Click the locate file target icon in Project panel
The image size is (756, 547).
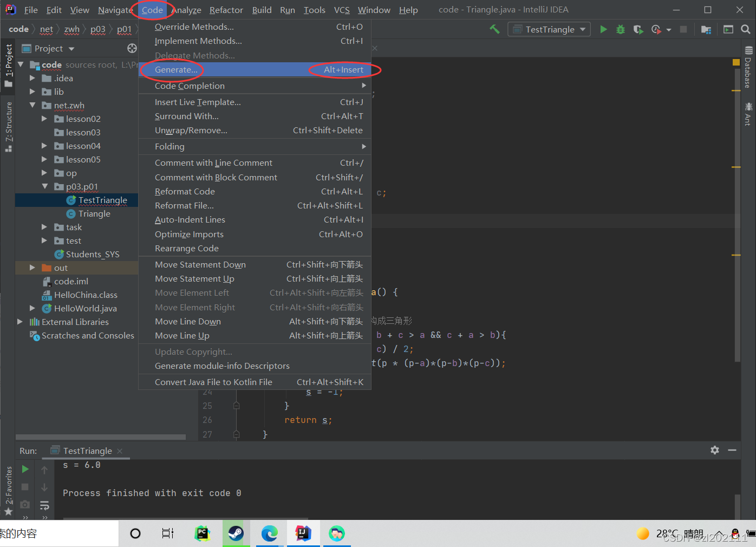click(x=132, y=48)
